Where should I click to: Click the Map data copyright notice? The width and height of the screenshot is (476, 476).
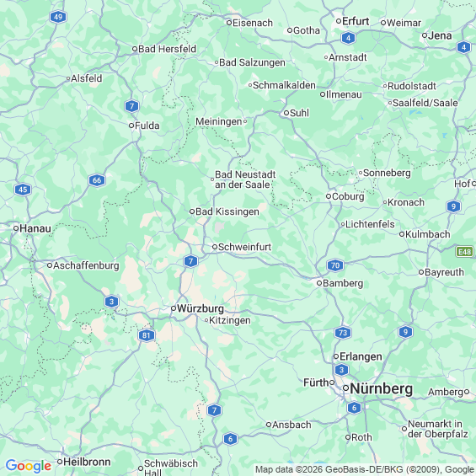point(365,469)
